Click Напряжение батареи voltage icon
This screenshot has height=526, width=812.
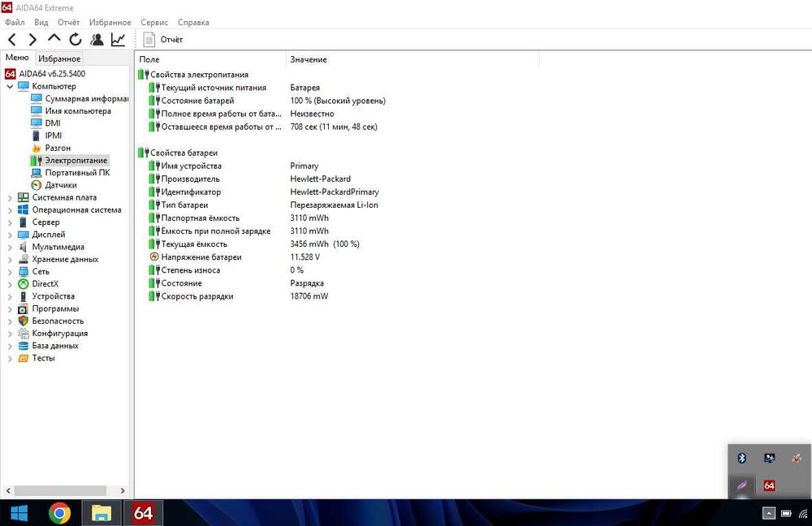153,257
